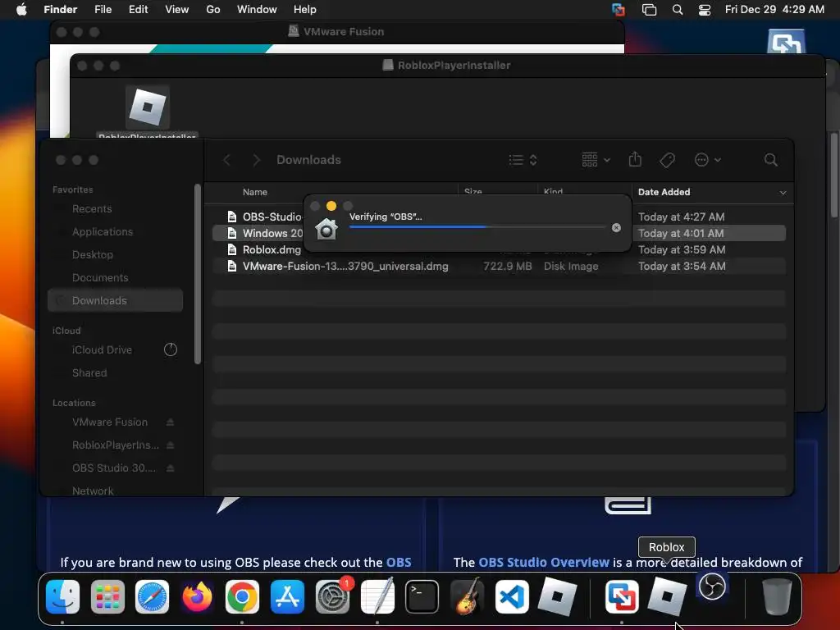
Task: Cancel the Verifying OBS progress
Action: (617, 228)
